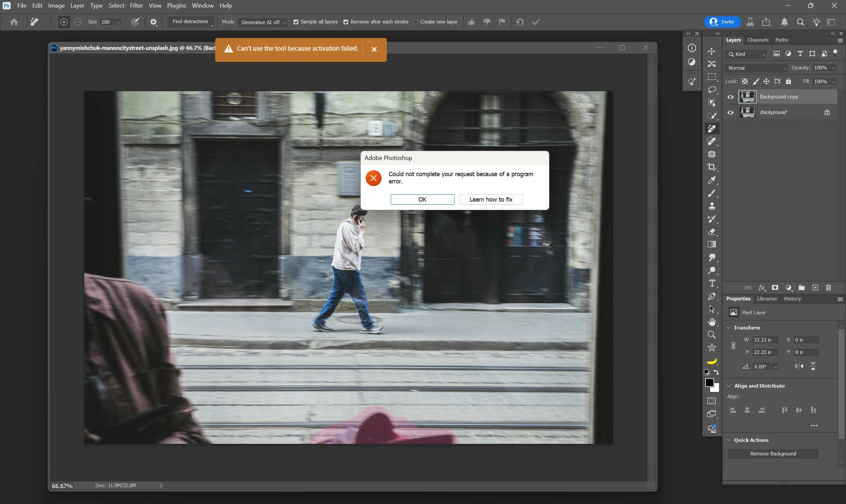This screenshot has height=504, width=846.
Task: Click the add layer mask icon
Action: (x=775, y=288)
